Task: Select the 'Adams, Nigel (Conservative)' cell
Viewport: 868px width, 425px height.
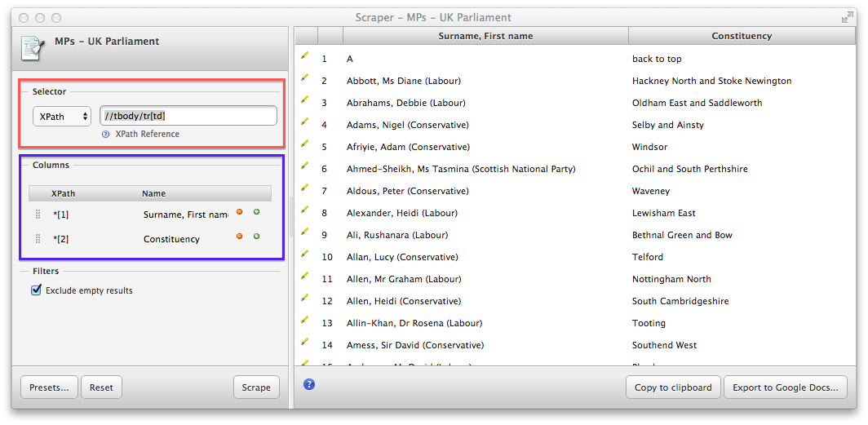Action: point(407,125)
